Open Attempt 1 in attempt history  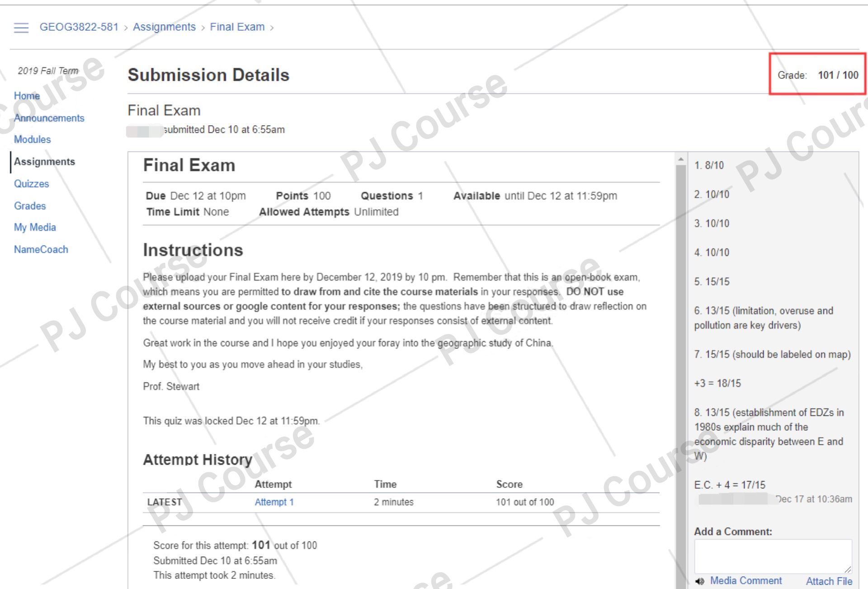(x=274, y=502)
